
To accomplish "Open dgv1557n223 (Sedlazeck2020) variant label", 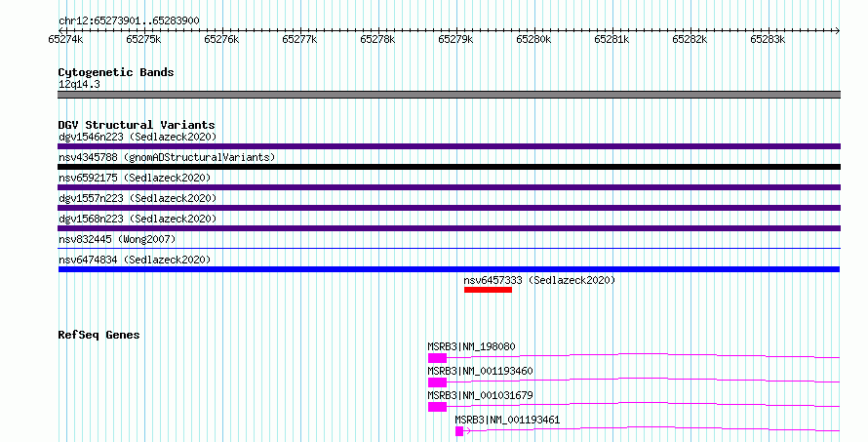I will pyautogui.click(x=138, y=198).
